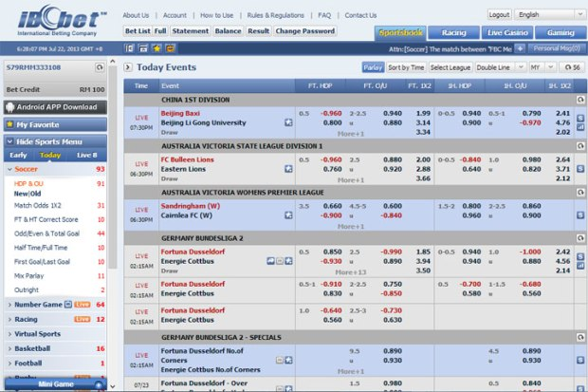
Task: Switch to the Racing top tab
Action: click(453, 32)
